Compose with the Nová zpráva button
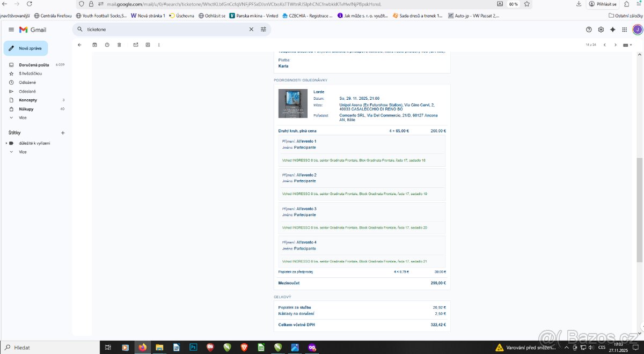This screenshot has width=644, height=354. pos(25,48)
